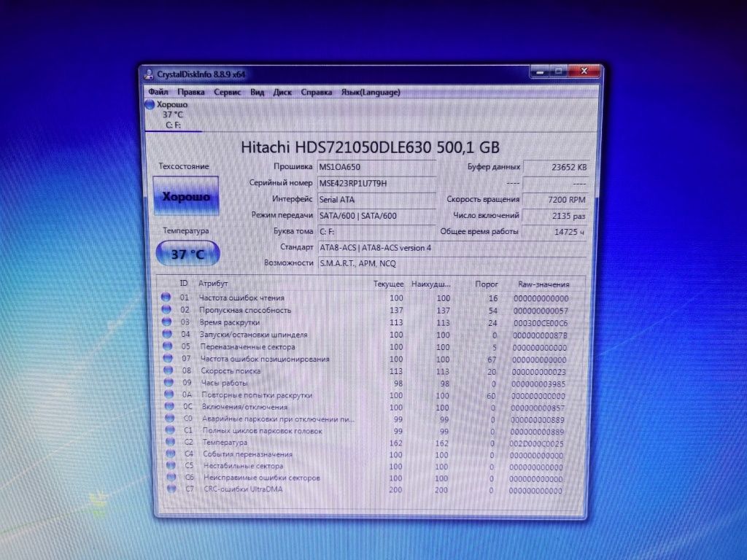This screenshot has width=747, height=560.
Task: Click status icon for attribute C4
Action: [171, 454]
